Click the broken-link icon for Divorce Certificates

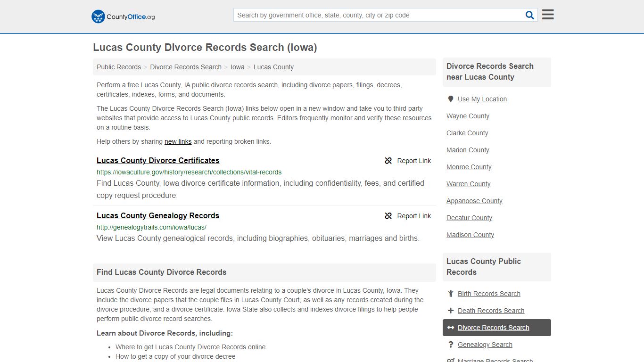pyautogui.click(x=388, y=161)
